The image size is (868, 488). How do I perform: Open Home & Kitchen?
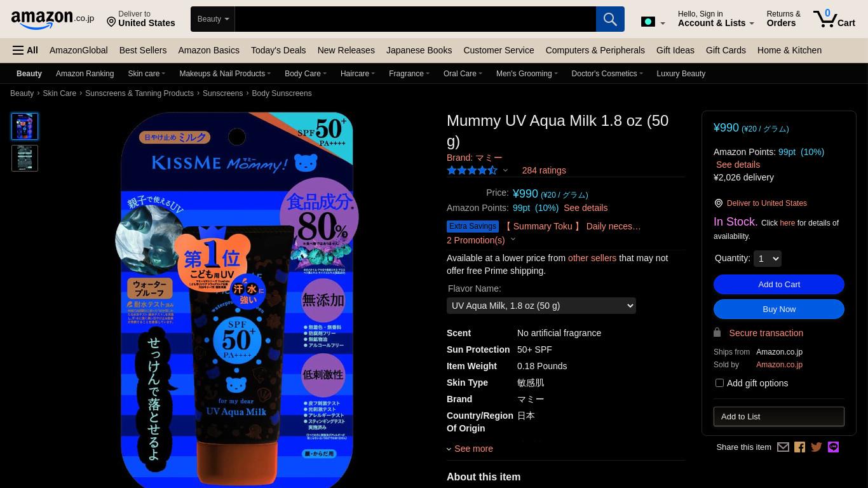pos(789,50)
